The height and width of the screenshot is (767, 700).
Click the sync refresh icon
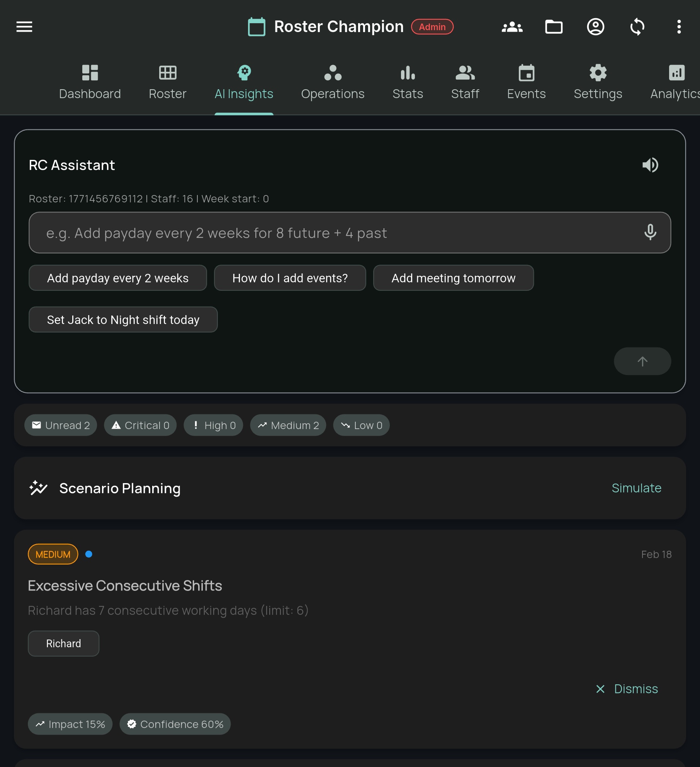coord(637,27)
